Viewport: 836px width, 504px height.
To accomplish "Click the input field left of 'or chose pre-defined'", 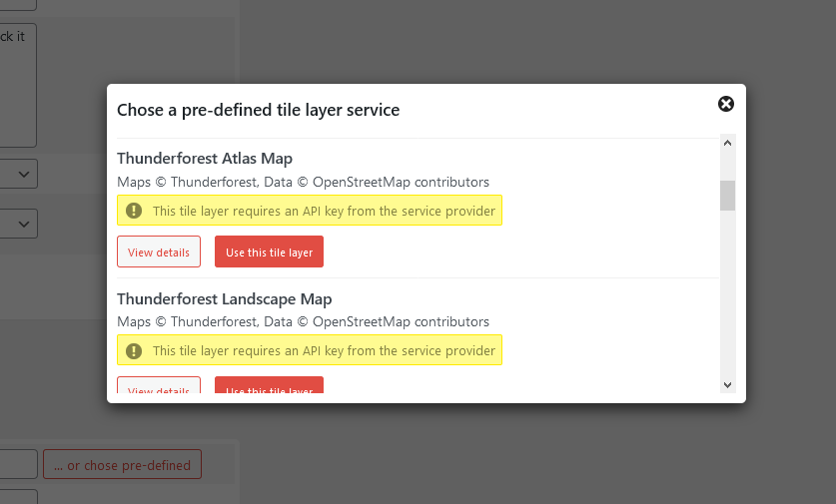I will pos(19,464).
